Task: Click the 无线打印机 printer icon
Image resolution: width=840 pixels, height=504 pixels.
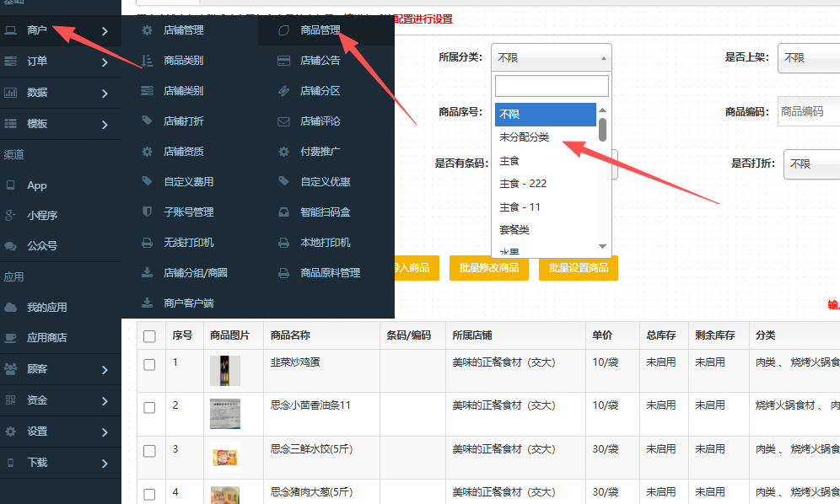Action: (x=148, y=243)
